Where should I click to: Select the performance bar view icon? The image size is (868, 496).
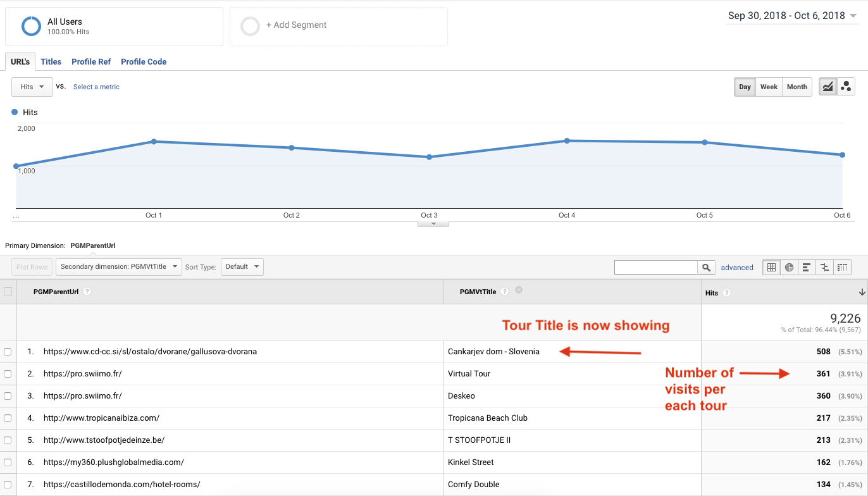[x=807, y=267]
